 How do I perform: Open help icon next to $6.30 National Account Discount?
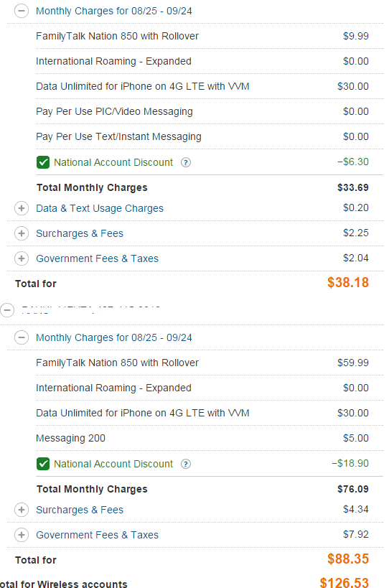pyautogui.click(x=185, y=162)
